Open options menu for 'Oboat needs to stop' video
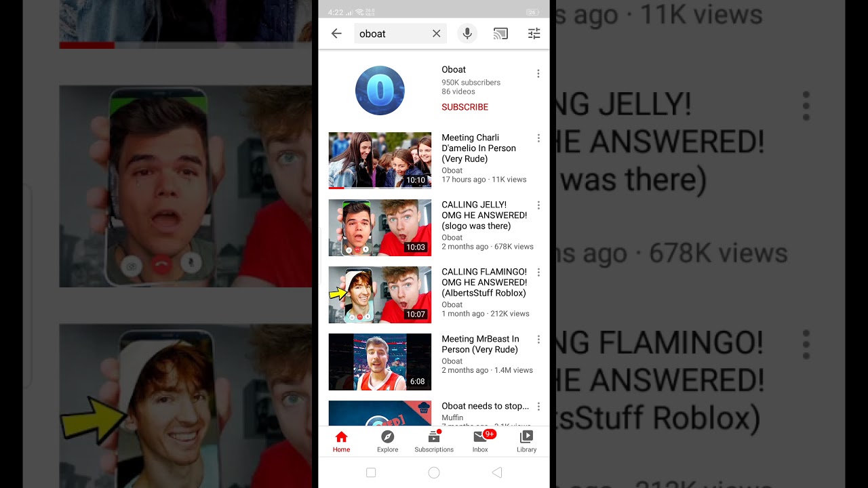 (x=538, y=407)
